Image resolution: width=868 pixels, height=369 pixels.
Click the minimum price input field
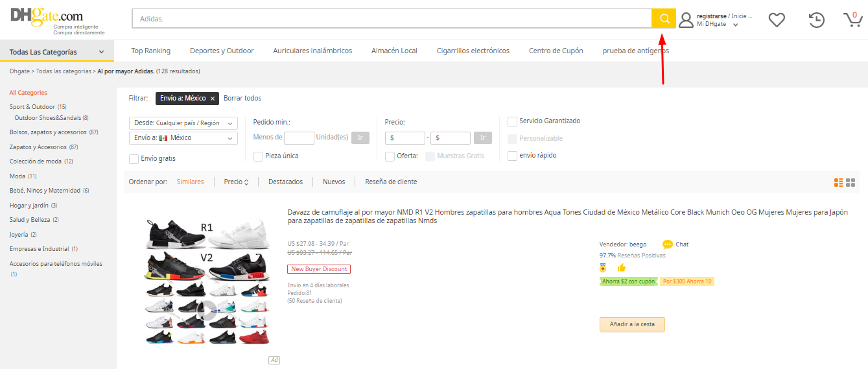pos(405,137)
